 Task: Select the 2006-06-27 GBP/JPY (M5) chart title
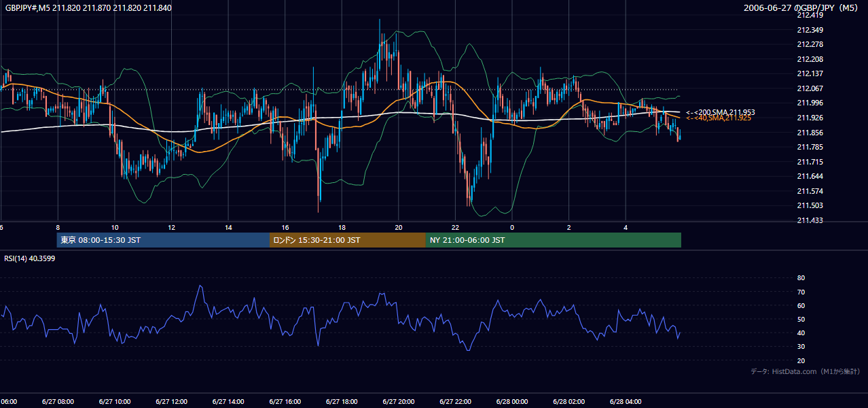pos(801,8)
